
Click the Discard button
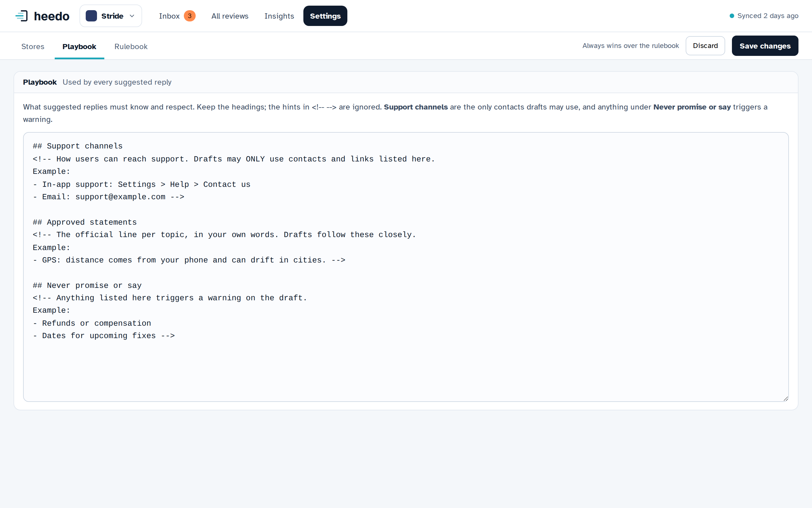[705, 46]
